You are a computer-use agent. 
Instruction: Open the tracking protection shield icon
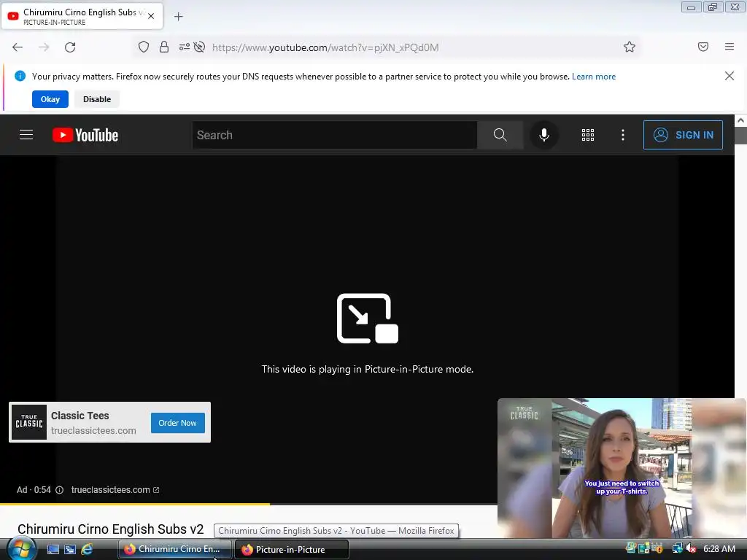[x=144, y=47]
